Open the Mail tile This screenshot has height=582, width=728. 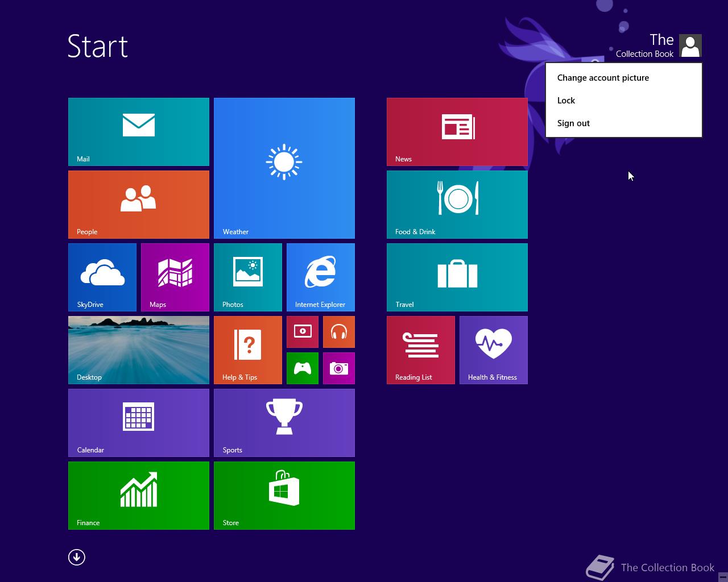pyautogui.click(x=139, y=132)
